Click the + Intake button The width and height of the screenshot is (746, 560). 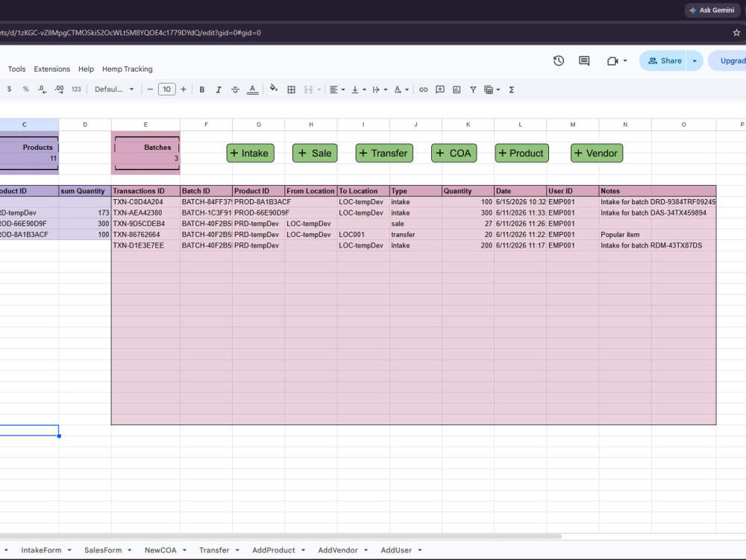(250, 153)
